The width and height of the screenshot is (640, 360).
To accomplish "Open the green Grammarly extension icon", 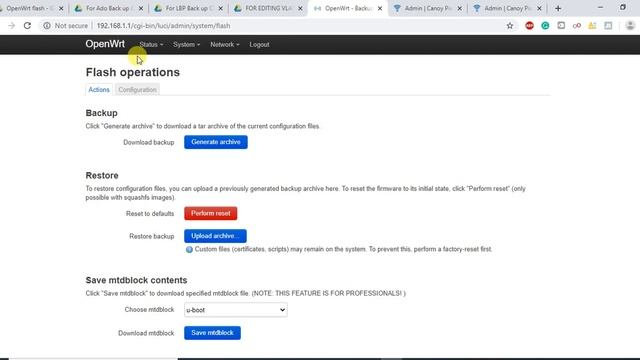I will tap(545, 26).
